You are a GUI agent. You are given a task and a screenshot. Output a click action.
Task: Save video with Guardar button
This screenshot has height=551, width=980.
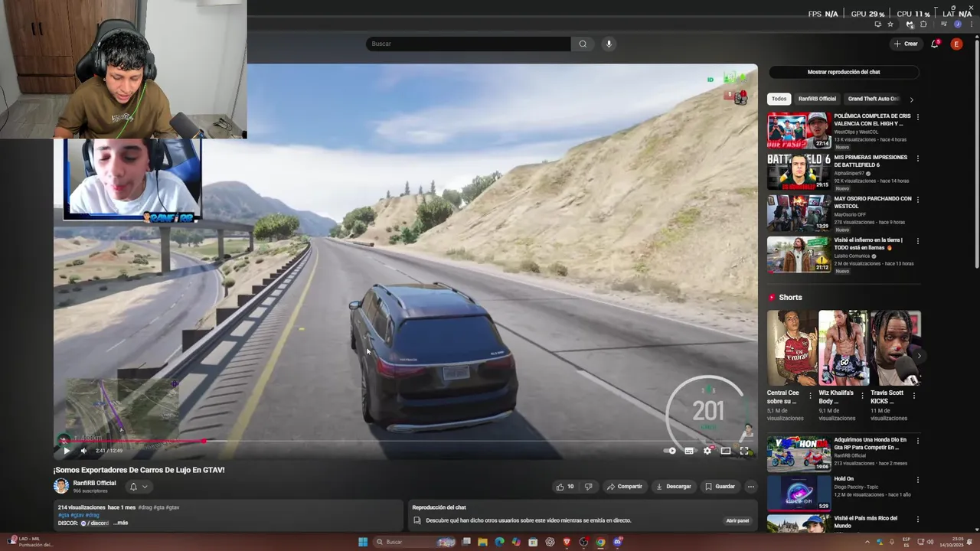[x=720, y=487]
